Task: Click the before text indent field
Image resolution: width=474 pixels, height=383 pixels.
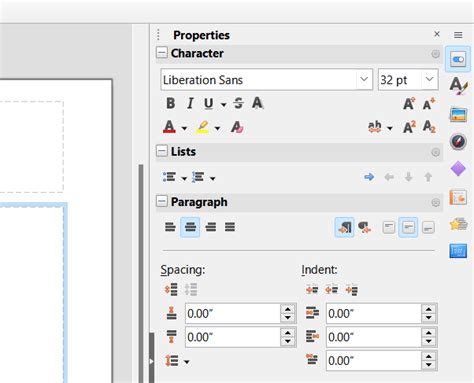Action: pos(374,313)
